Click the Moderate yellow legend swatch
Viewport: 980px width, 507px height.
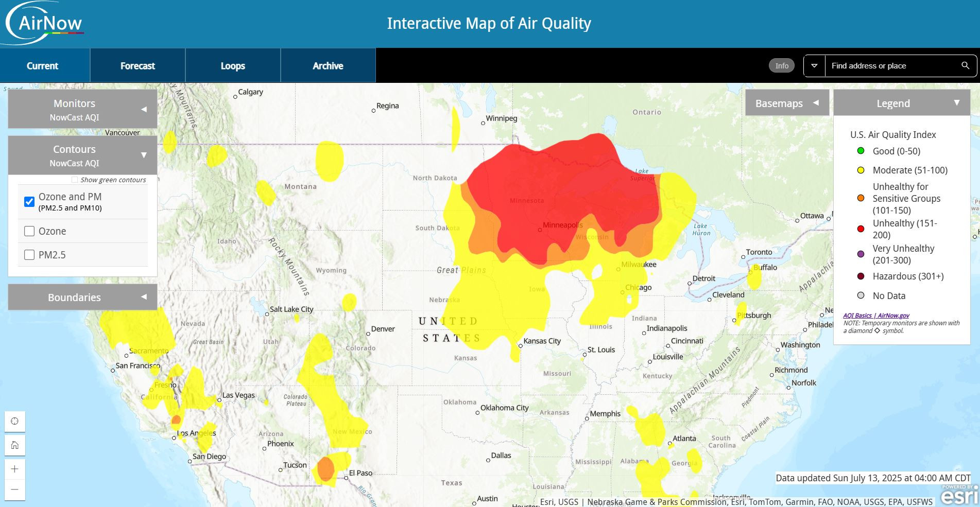pos(861,170)
